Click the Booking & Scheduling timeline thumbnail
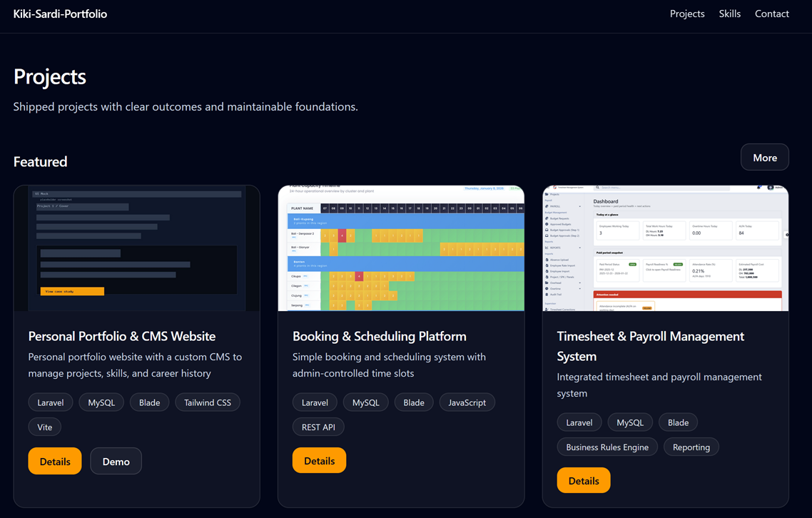Image resolution: width=812 pixels, height=518 pixels. [x=401, y=247]
